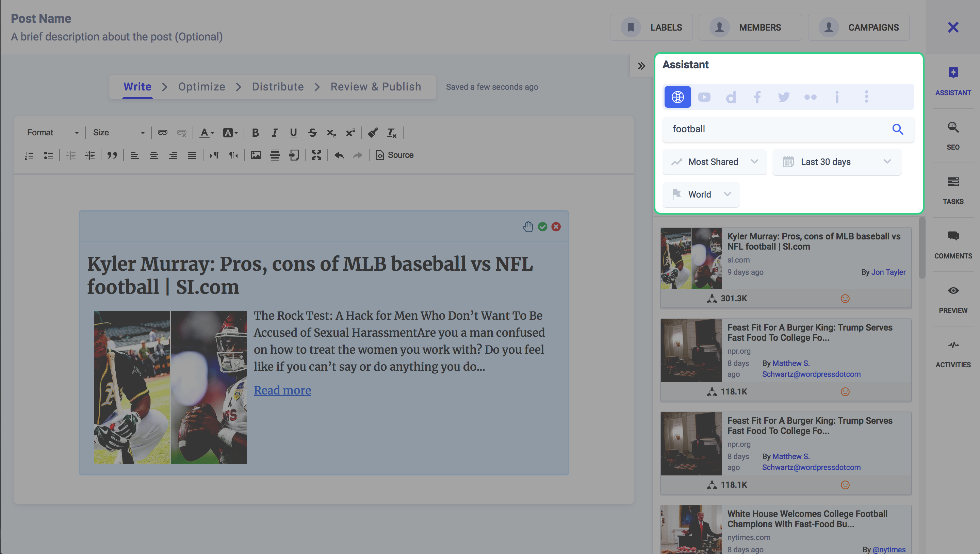This screenshot has height=555, width=980.
Task: Open the Size dropdown
Action: tap(119, 133)
